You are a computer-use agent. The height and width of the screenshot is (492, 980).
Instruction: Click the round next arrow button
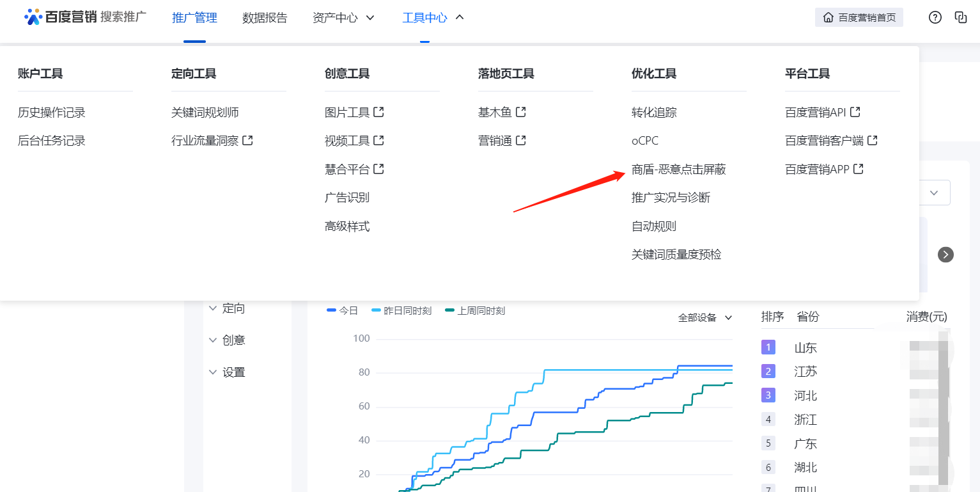(x=945, y=255)
